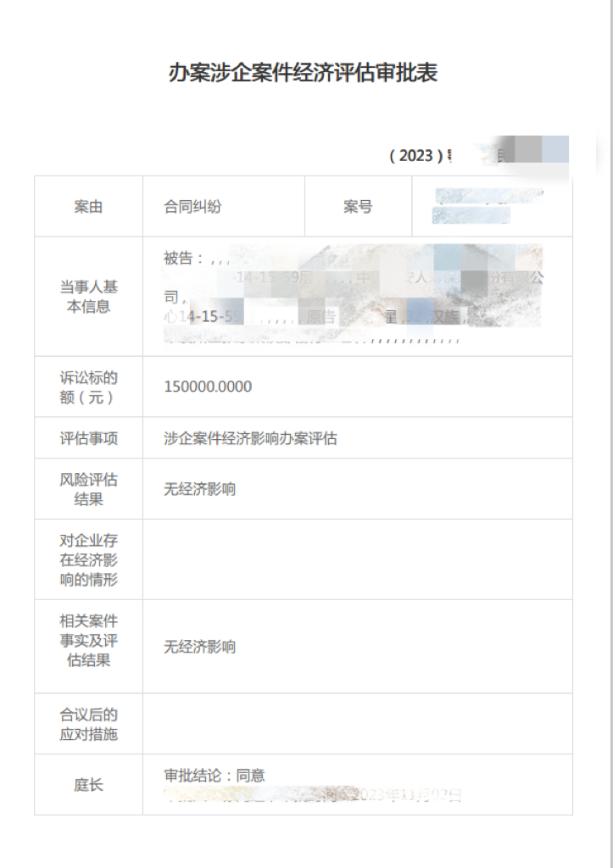Select the 对企业存在经济影响的情形 label
Image resolution: width=613 pixels, height=868 pixels.
88,559
